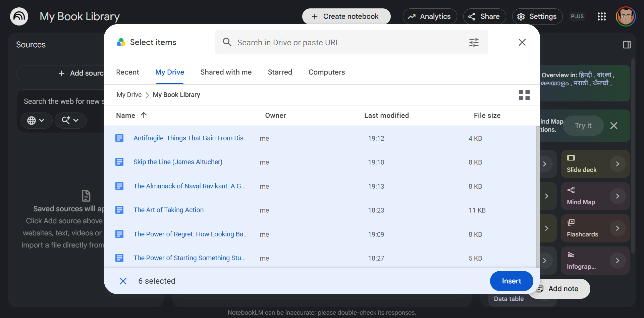This screenshot has height=318, width=644.
Task: Close the Select items dialog
Action: point(522,42)
